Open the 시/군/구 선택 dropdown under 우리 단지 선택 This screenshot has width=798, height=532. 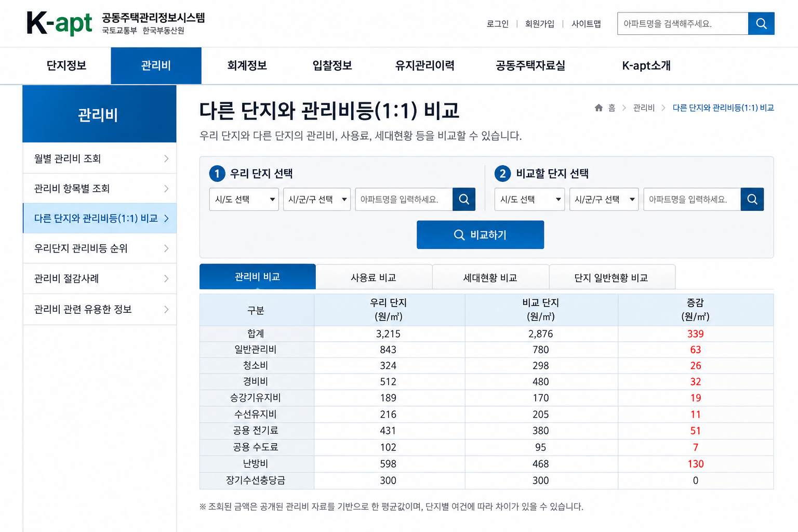[317, 199]
